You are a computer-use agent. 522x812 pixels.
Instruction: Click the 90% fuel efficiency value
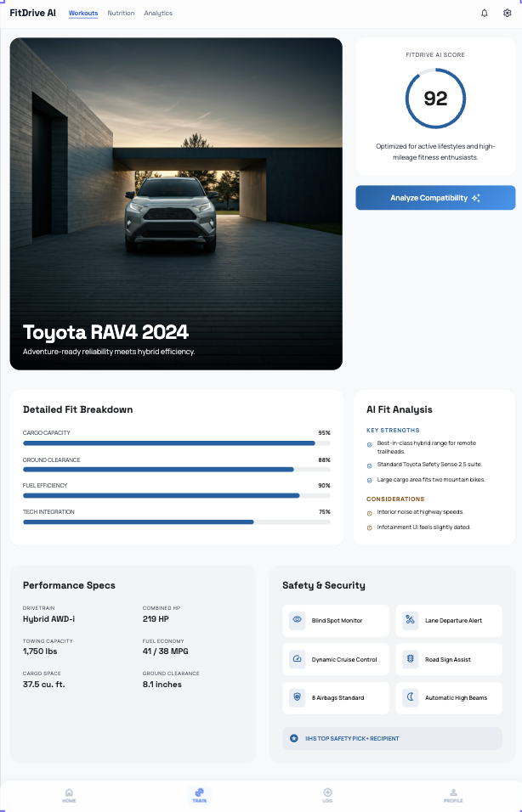[x=324, y=486]
